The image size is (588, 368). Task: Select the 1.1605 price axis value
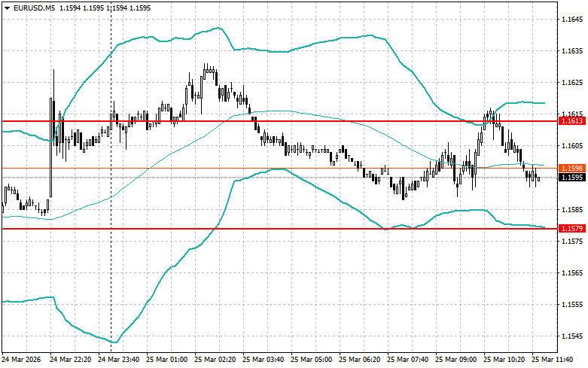(572, 146)
